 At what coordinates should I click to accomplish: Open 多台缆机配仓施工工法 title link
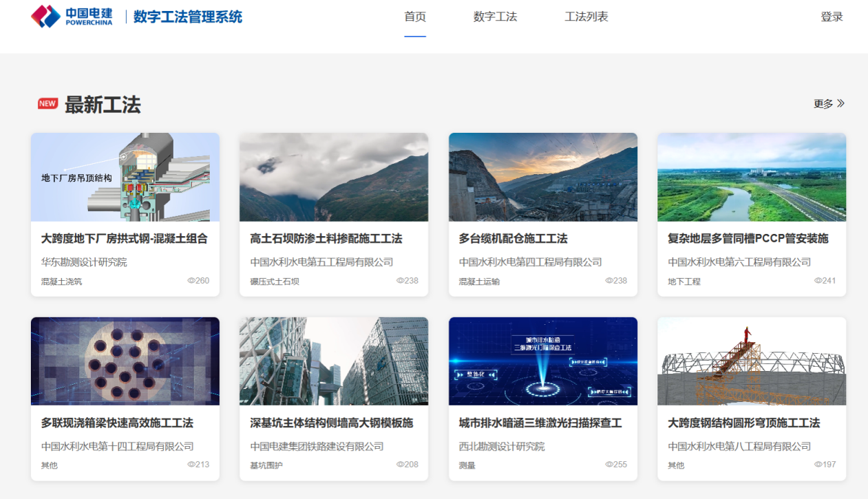pos(513,239)
